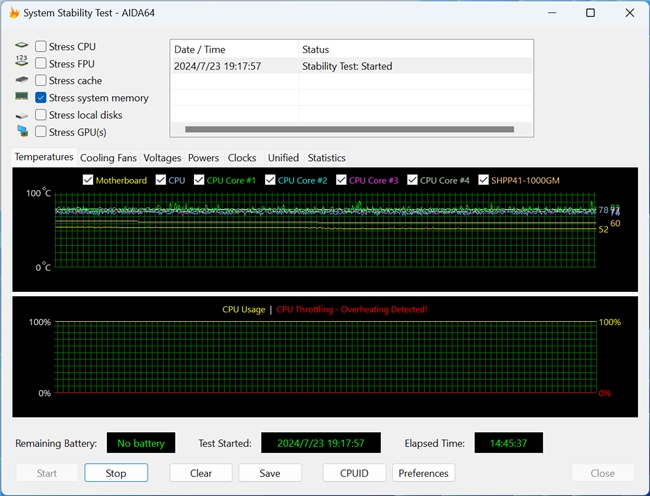Stop the stability test

point(116,473)
